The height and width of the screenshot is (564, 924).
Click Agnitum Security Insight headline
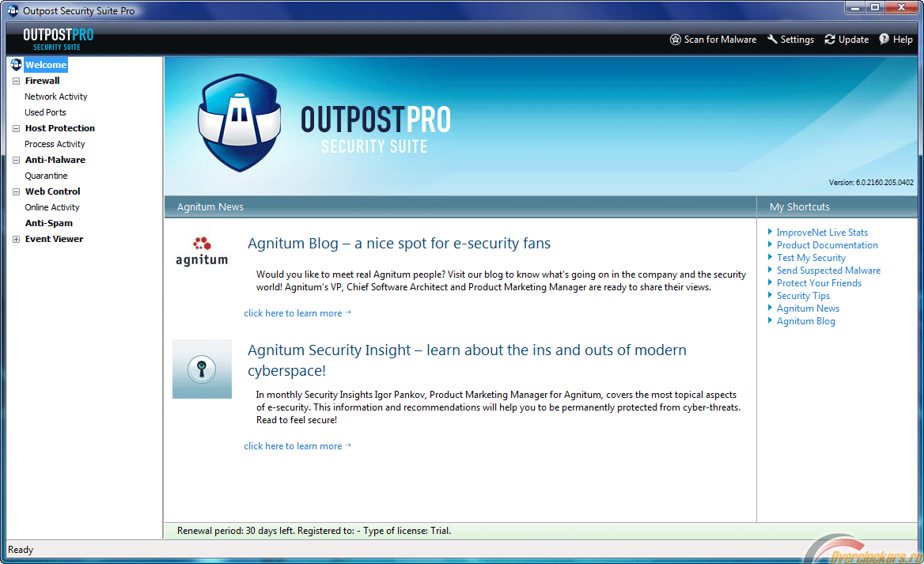[467, 360]
